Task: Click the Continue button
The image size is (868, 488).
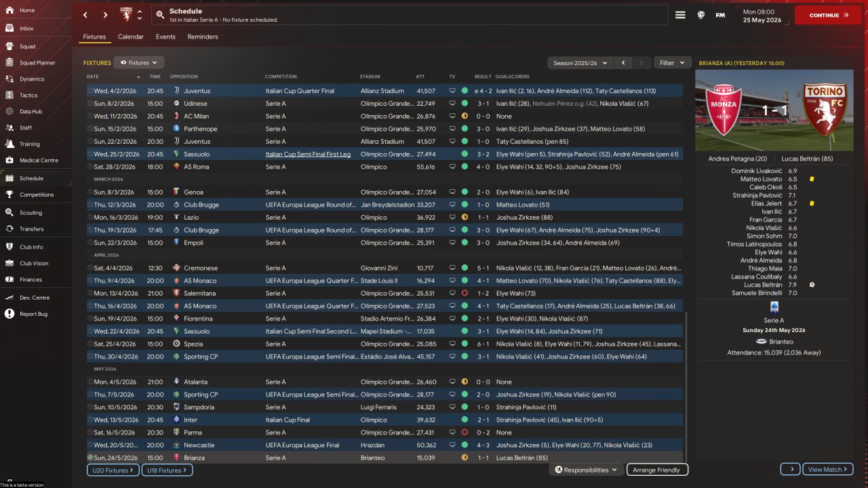Action: [827, 15]
